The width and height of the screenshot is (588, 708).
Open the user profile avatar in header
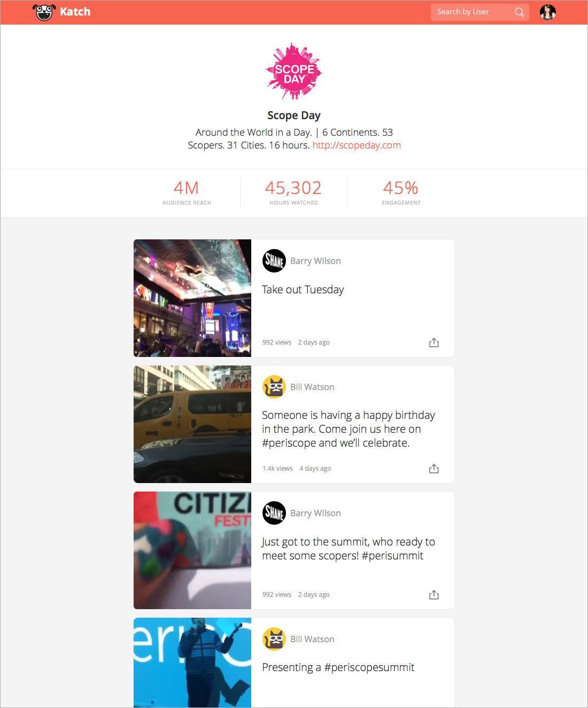548,12
